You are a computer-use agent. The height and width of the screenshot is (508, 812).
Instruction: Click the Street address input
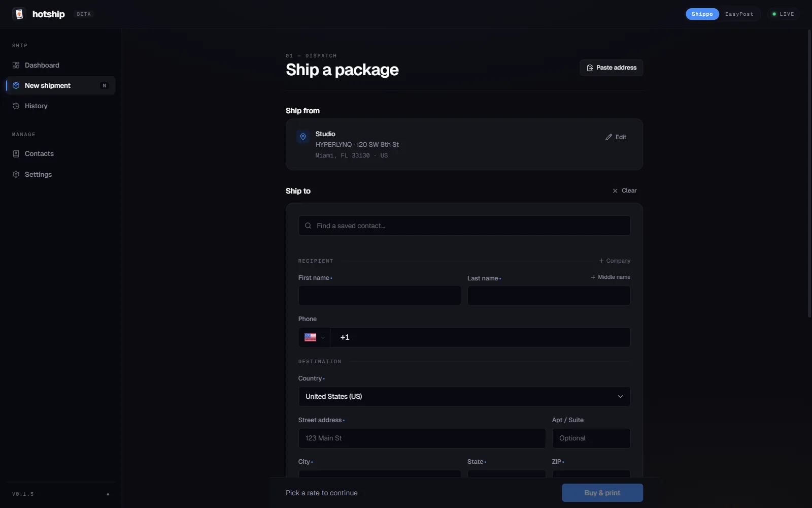pyautogui.click(x=422, y=438)
